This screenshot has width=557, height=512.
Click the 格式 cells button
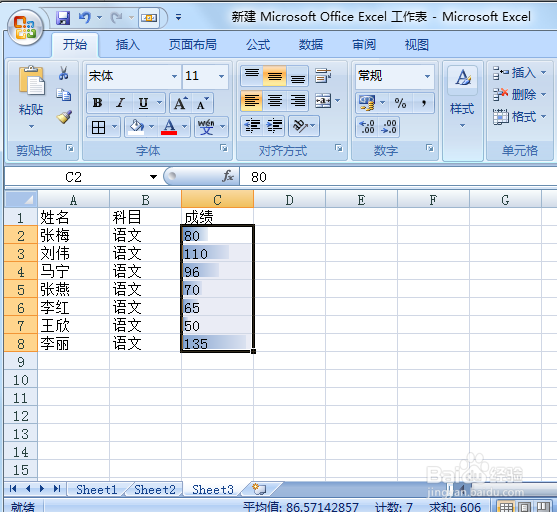point(520,117)
